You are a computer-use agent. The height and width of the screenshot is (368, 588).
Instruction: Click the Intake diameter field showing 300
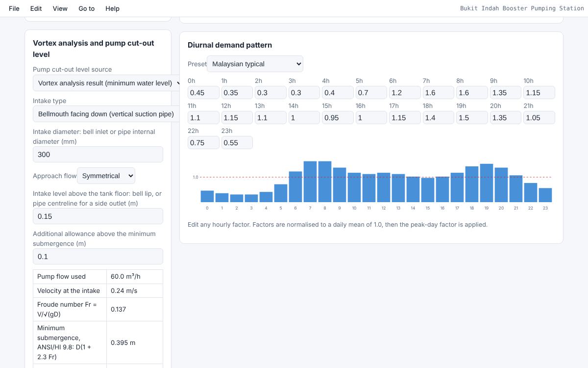tap(98, 154)
